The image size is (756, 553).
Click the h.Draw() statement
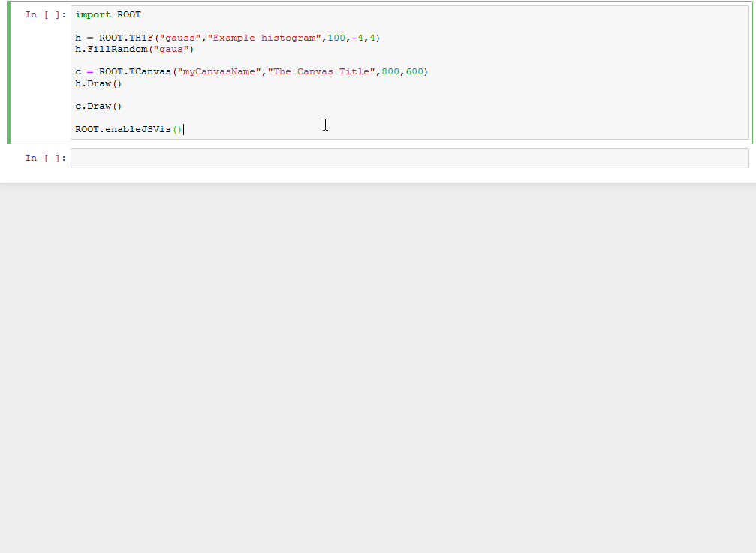[x=96, y=83]
